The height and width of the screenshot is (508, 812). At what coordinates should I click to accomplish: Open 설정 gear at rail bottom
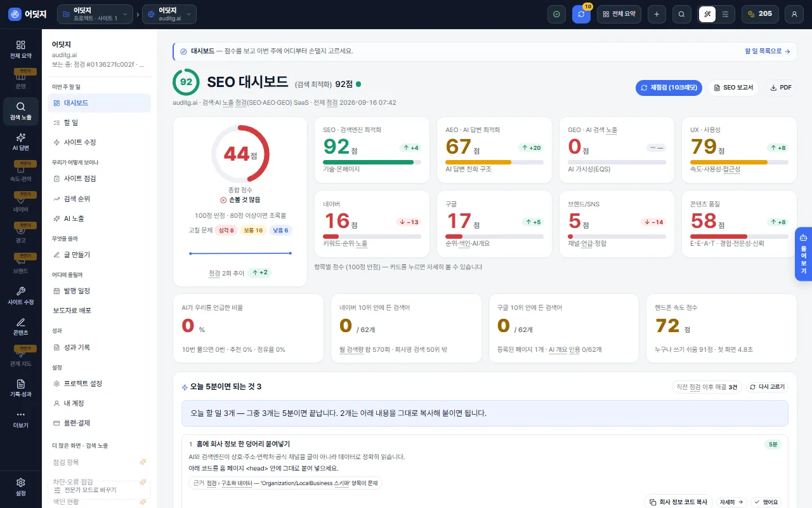point(21,487)
